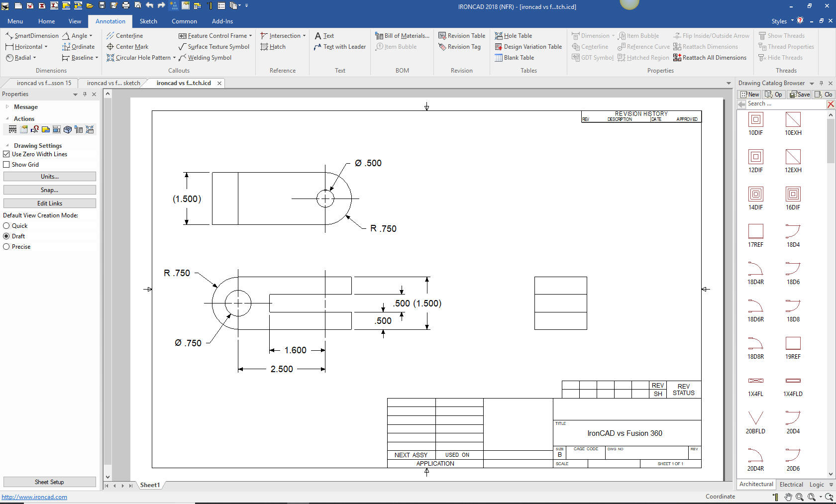This screenshot has width=836, height=504.
Task: Click the Centerline tool in Callouts
Action: tap(125, 36)
